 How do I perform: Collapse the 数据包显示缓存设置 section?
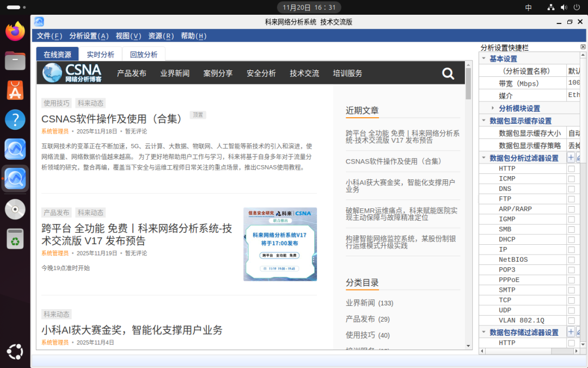pyautogui.click(x=483, y=121)
